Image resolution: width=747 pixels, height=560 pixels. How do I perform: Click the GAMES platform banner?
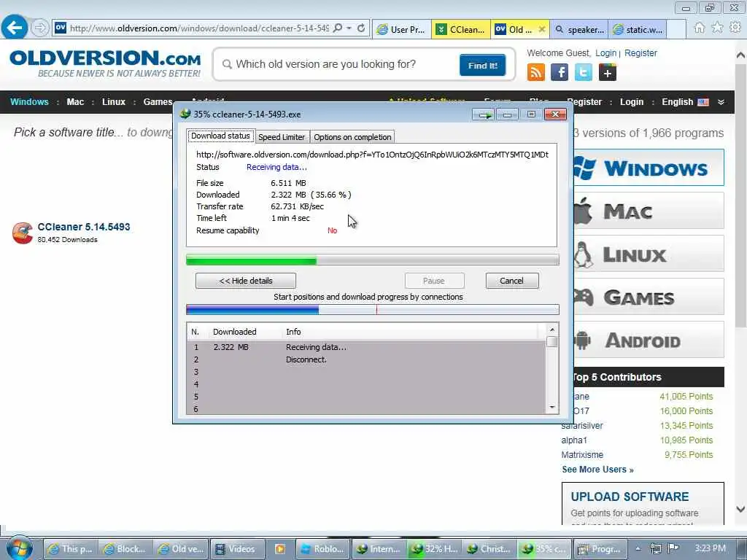click(649, 297)
